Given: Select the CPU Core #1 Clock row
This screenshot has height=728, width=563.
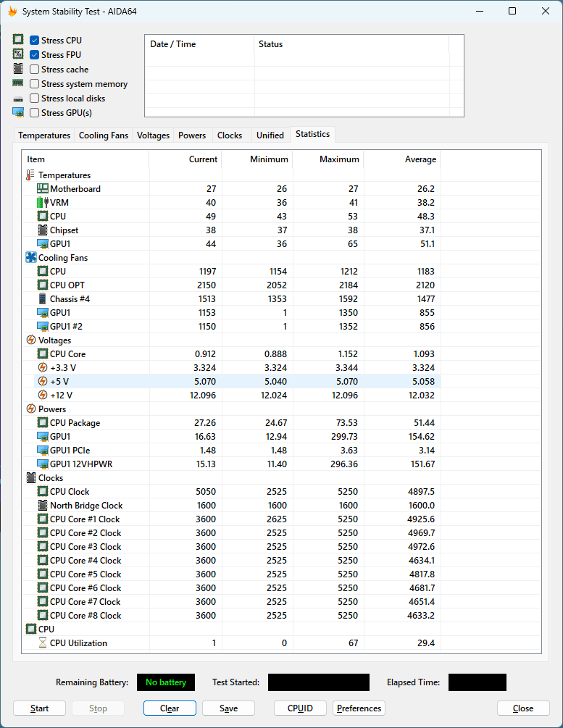Looking at the screenshot, I should 231,519.
